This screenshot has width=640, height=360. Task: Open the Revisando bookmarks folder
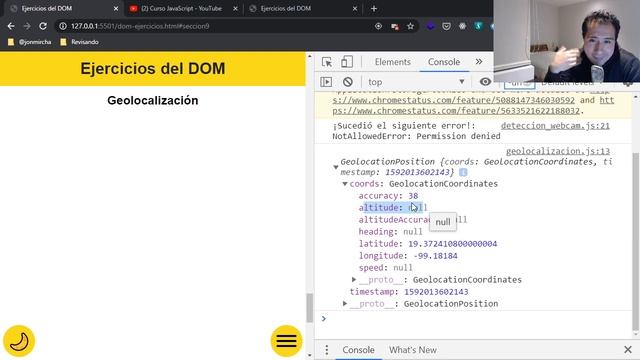[x=80, y=42]
